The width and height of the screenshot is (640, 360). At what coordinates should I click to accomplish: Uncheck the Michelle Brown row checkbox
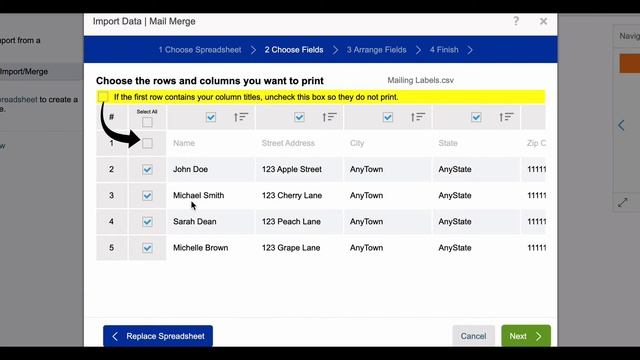[x=147, y=248]
